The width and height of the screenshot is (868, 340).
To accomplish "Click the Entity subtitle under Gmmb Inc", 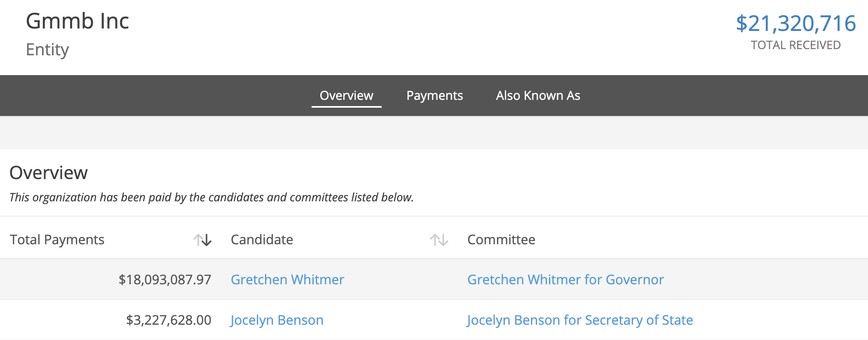I will (47, 50).
